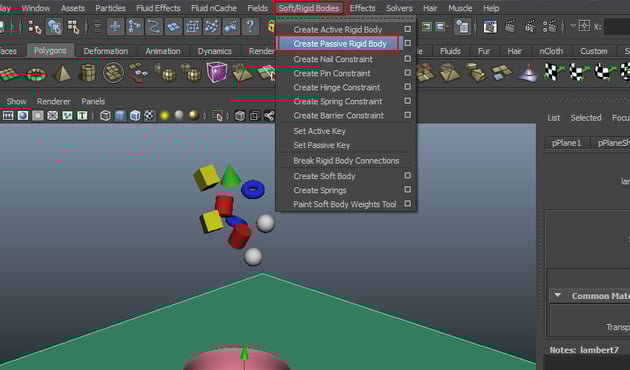
Task: Collapse the Common Material section
Action: pos(558,295)
